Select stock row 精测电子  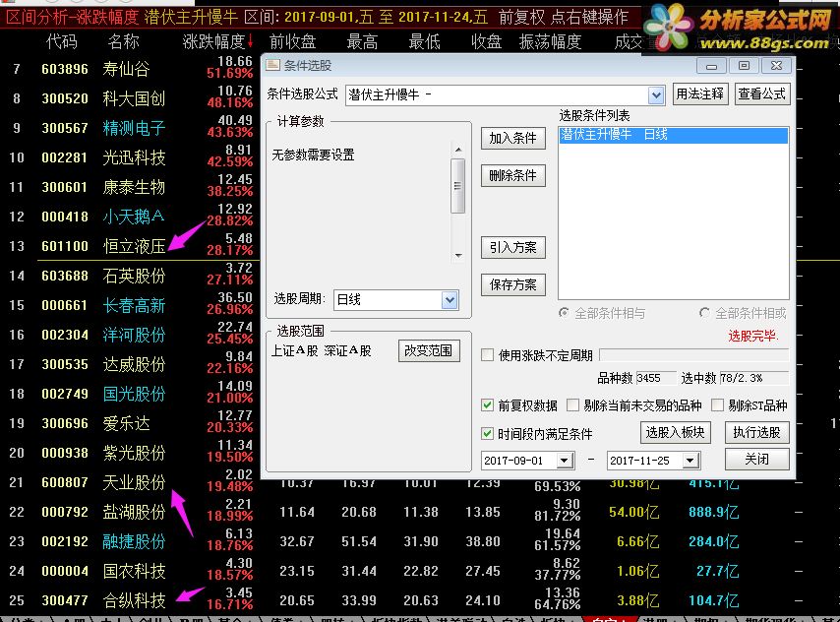134,128
